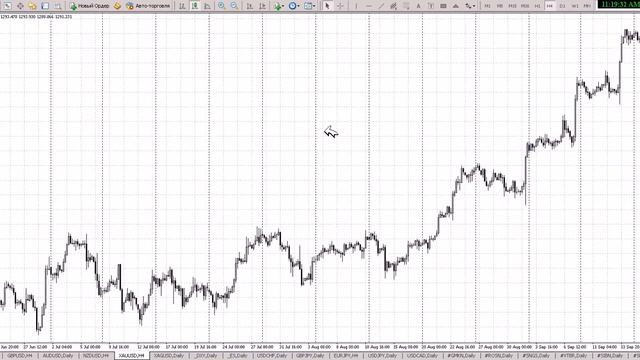640x360 pixels.
Task: Open the Market Watch panel icon
Action: click(x=7, y=6)
